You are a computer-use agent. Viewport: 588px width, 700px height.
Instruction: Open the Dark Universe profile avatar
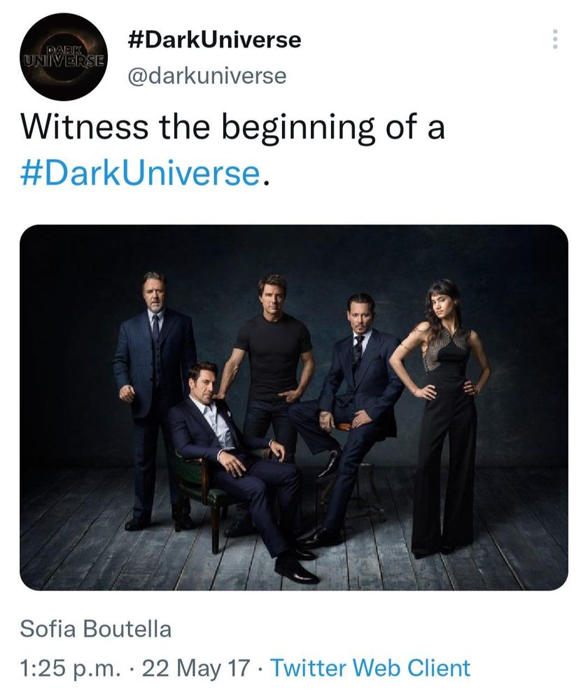[x=63, y=57]
